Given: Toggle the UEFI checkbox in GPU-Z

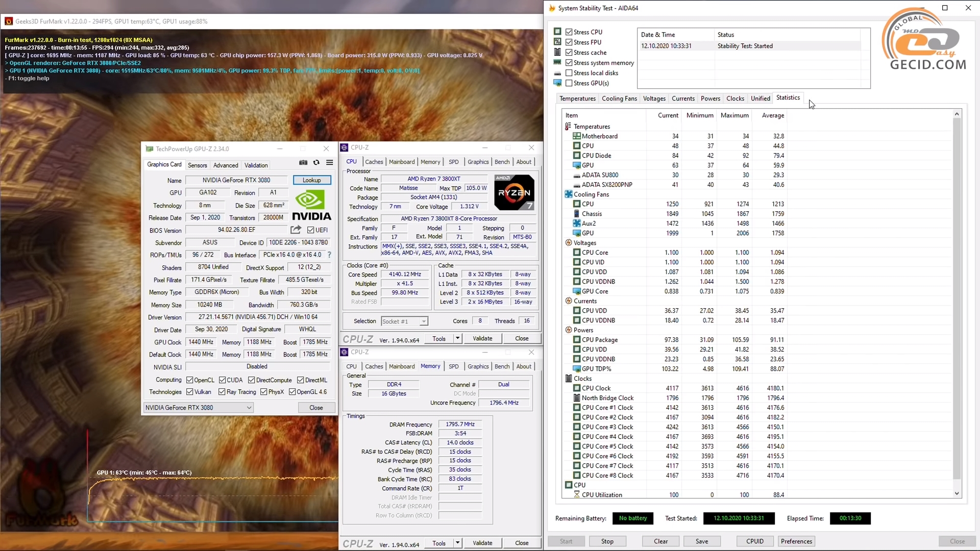Looking at the screenshot, I should [311, 230].
